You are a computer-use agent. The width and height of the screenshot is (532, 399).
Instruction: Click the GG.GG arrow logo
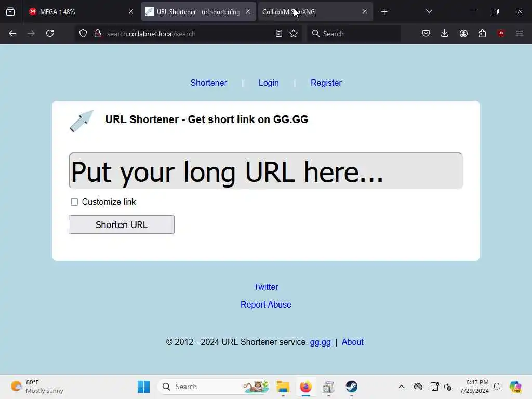(82, 121)
